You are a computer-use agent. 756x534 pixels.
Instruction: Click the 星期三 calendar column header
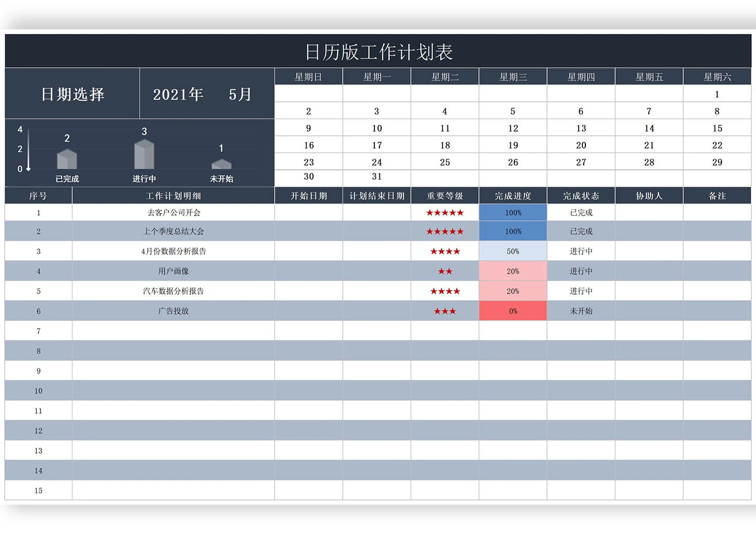point(513,77)
